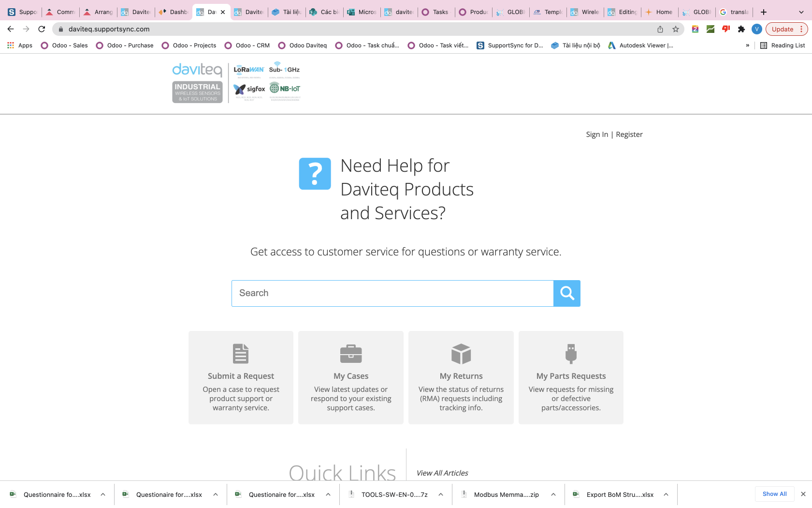This screenshot has height=508, width=812.
Task: Expand options for Export BoM xlsx download
Action: coord(666,494)
